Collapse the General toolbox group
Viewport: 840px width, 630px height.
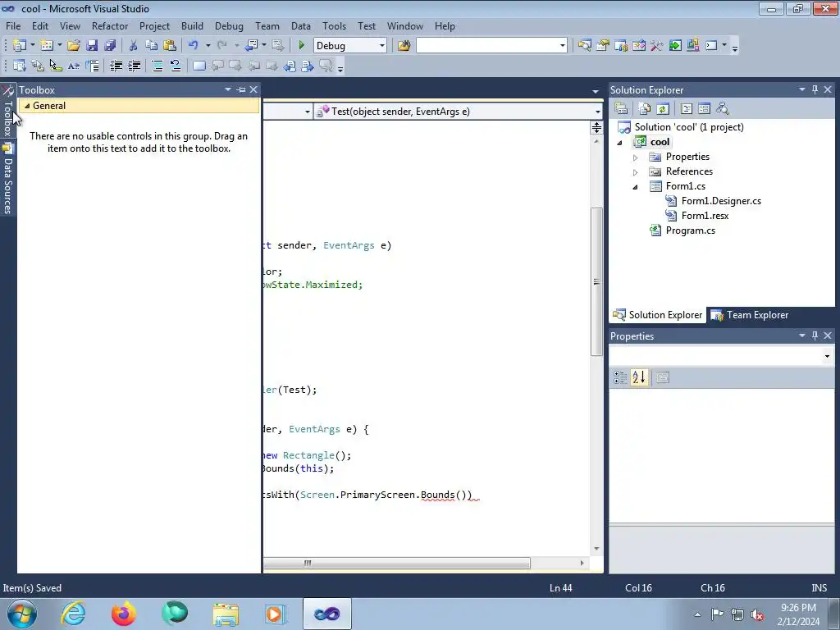27,106
